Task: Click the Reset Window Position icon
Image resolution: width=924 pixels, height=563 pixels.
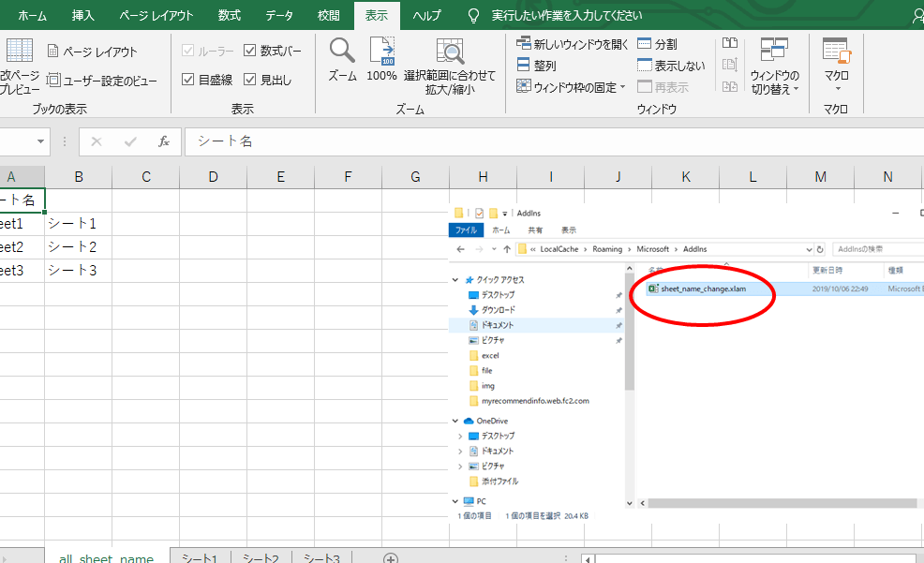Action: click(x=730, y=86)
